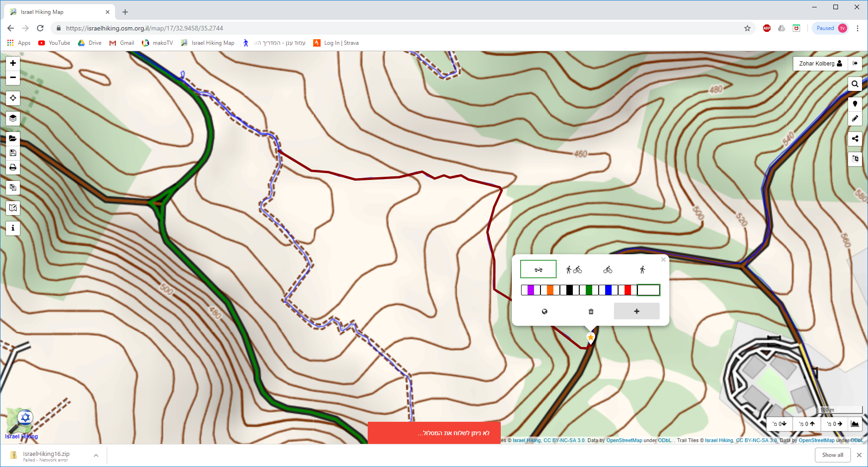Click Show all downloads button
This screenshot has width=868, height=467.
(832, 455)
